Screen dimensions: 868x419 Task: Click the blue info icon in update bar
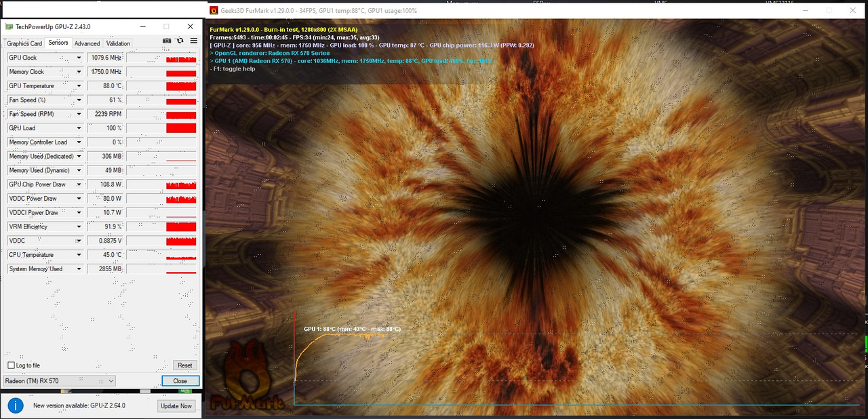pos(16,405)
